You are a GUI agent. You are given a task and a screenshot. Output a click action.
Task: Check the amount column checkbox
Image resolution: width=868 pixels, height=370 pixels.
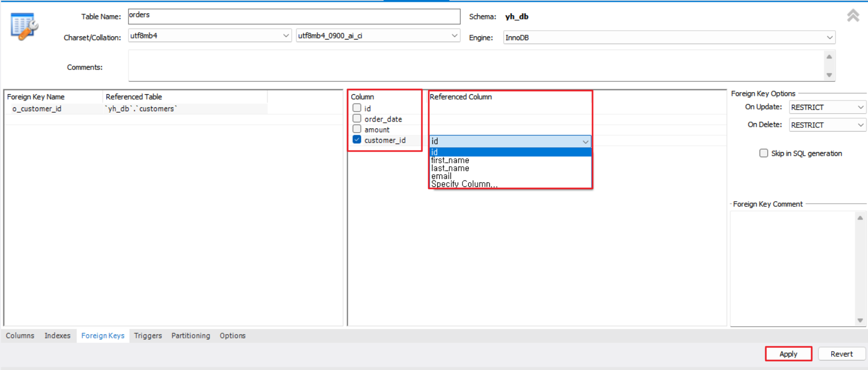pos(357,129)
